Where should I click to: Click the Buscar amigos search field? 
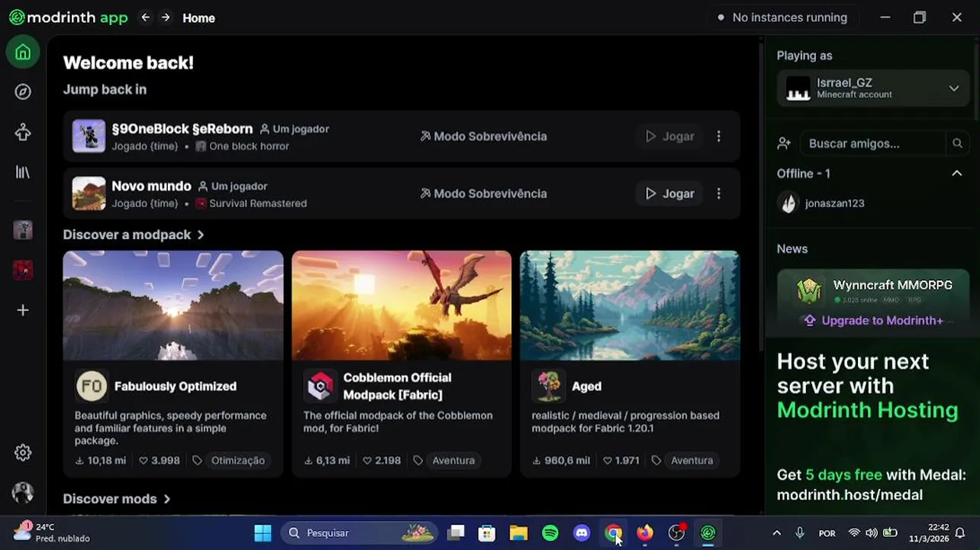(872, 143)
